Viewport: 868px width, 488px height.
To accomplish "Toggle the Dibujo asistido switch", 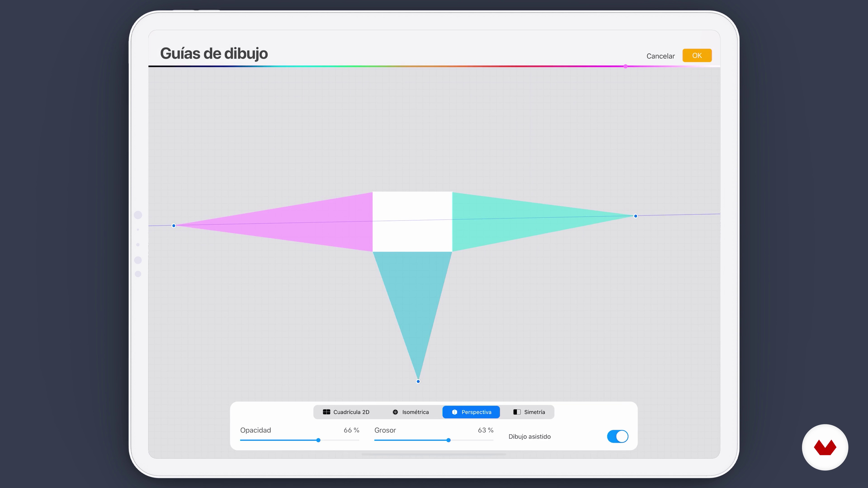I will coord(617,436).
